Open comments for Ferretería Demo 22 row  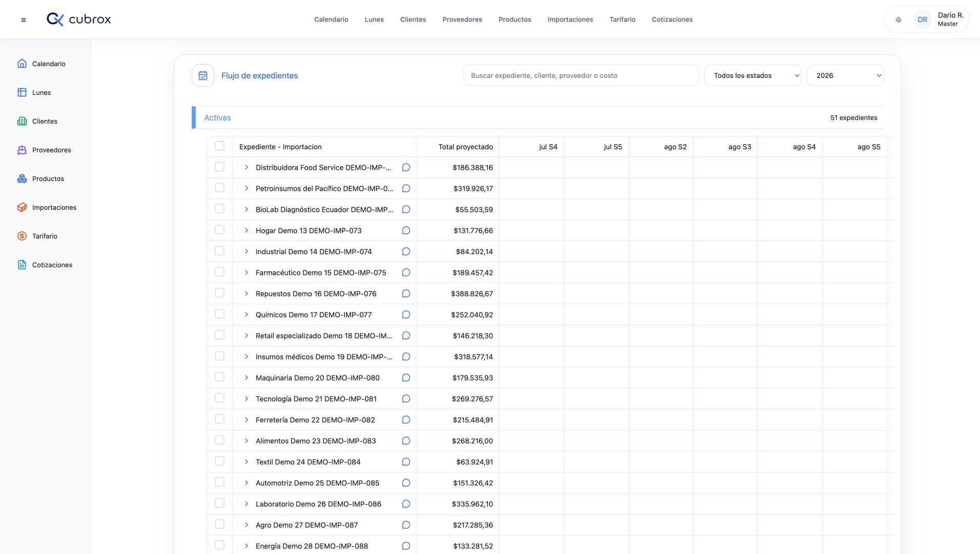click(406, 420)
